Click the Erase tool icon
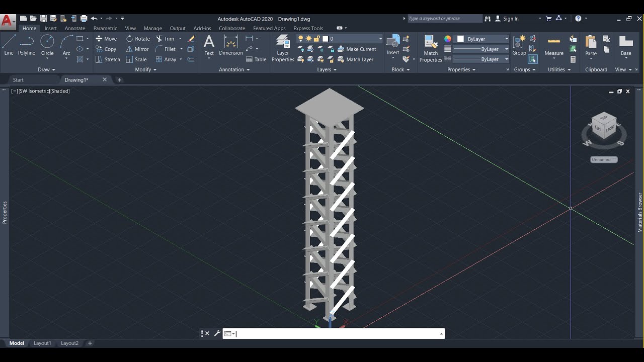The image size is (644, 362). 191,39
